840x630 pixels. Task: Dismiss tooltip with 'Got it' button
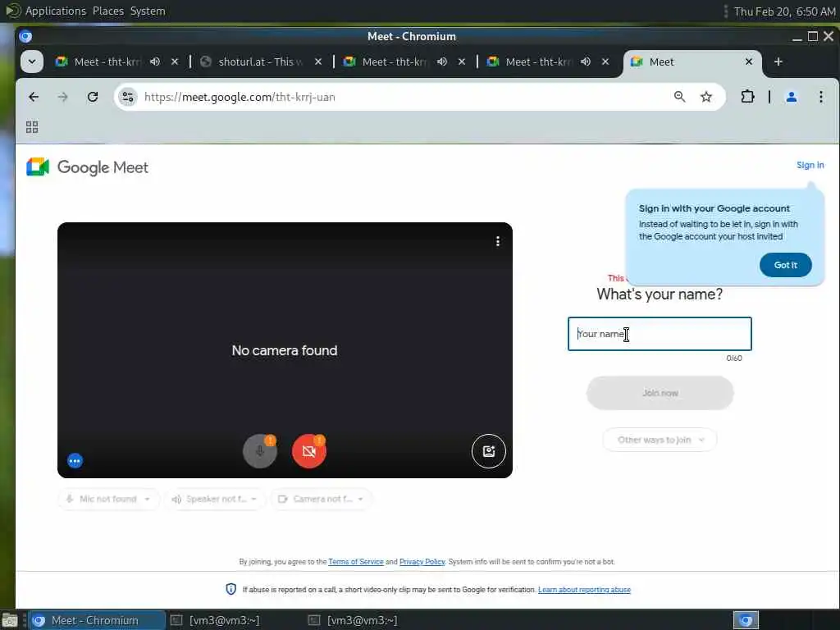point(785,265)
